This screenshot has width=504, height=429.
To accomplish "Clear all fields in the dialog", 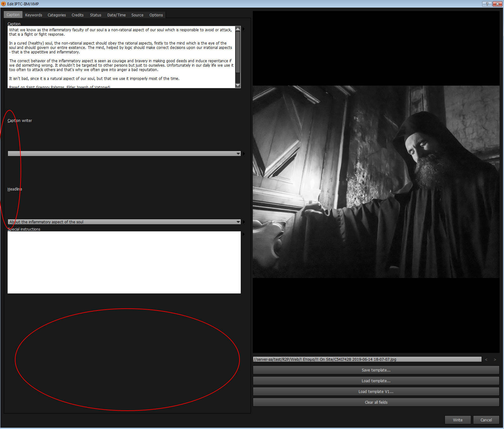I will click(376, 402).
